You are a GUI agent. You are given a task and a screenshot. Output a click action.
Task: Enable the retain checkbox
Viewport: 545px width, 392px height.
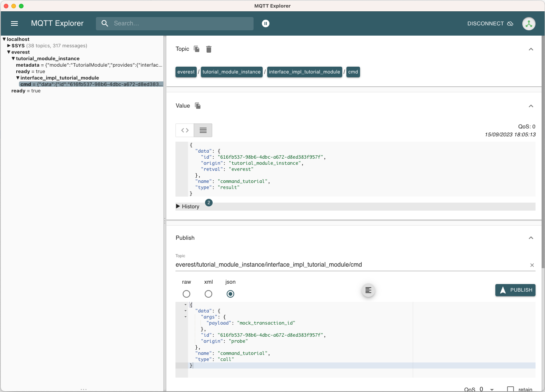click(511, 389)
